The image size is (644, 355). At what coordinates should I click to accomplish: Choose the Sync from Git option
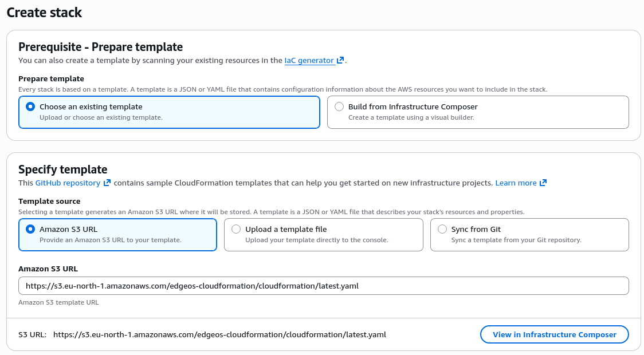tap(442, 229)
